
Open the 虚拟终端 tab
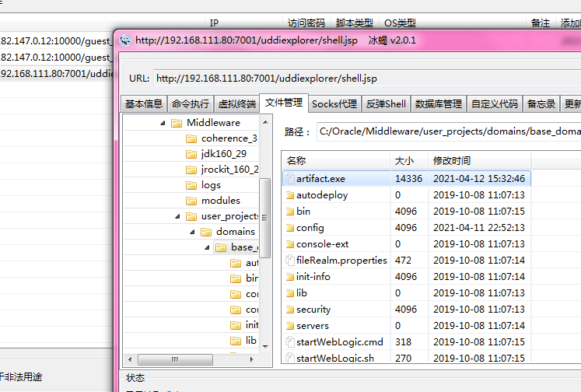(236, 103)
